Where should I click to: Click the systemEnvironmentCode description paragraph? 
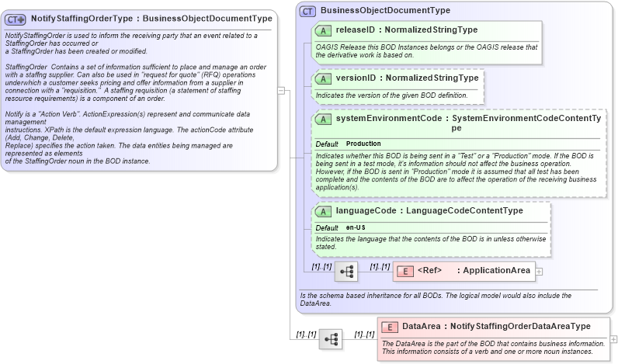[456, 172]
